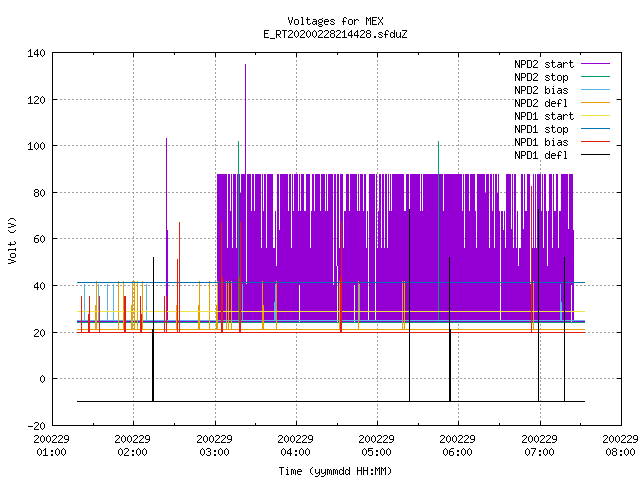
Task: Click the 'NPD1 defl' legend label
Action: 541,156
